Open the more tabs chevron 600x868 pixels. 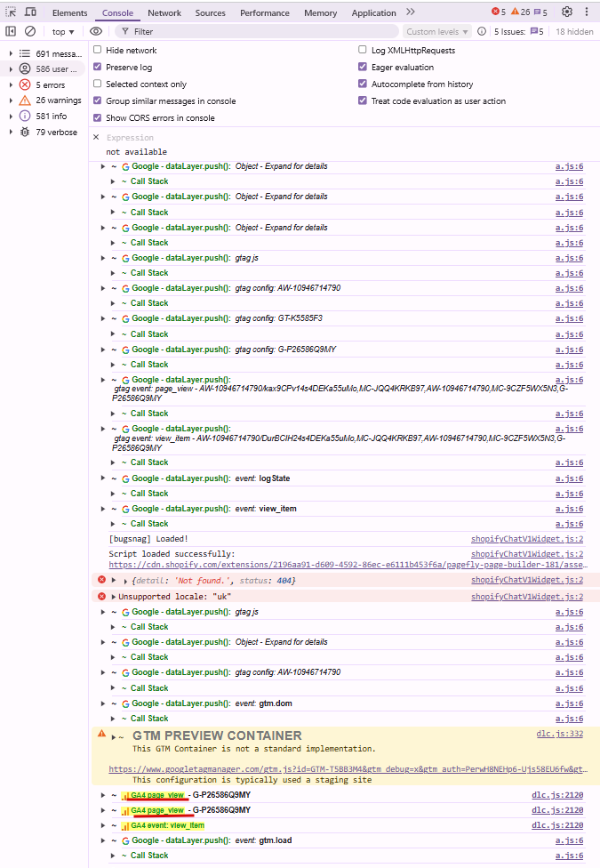tap(410, 12)
